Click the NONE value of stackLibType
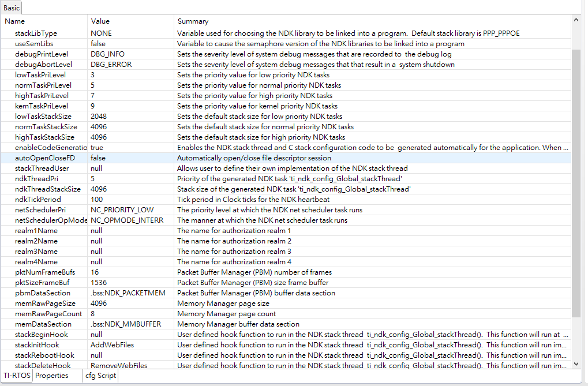Image resolution: width=588 pixels, height=386 pixels. (x=101, y=33)
